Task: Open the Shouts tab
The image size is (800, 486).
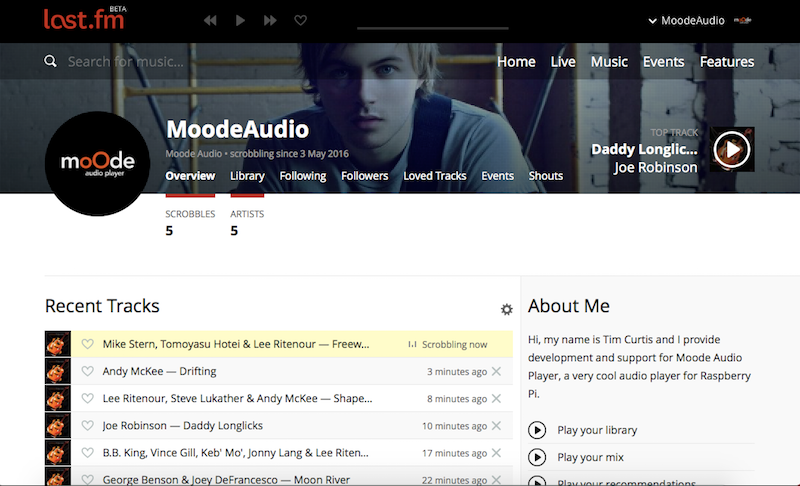Action: pyautogui.click(x=545, y=176)
